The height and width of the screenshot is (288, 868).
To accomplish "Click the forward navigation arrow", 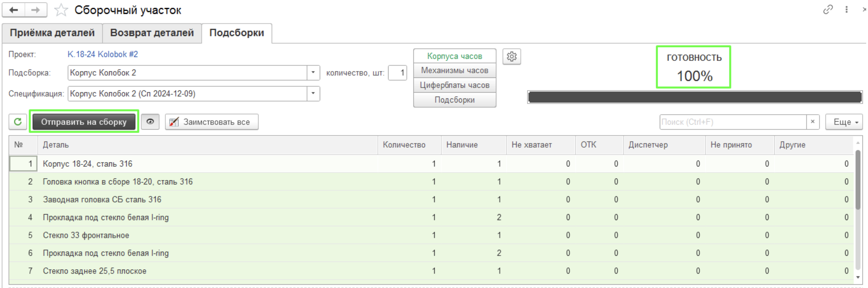I will point(36,10).
